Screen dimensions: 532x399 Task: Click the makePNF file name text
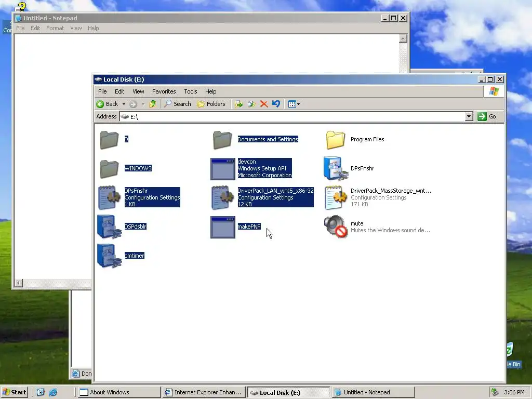pos(249,227)
